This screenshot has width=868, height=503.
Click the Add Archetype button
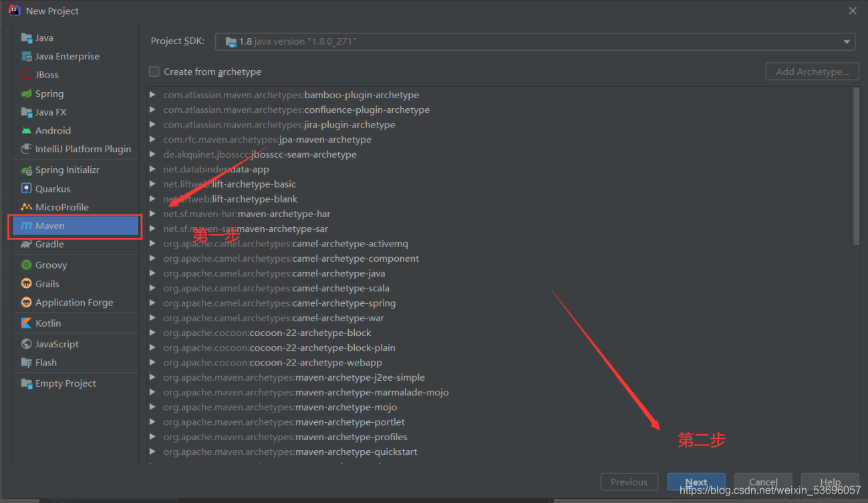(x=812, y=71)
